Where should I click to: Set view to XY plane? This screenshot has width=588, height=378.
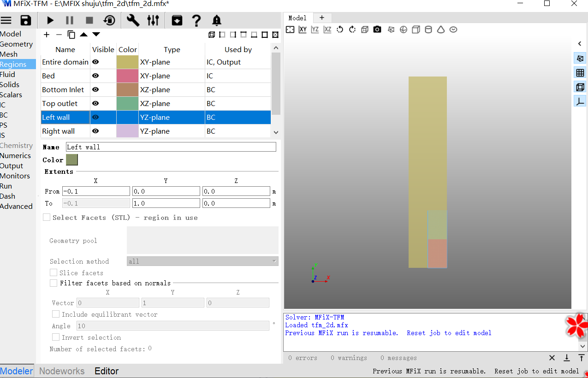click(303, 30)
